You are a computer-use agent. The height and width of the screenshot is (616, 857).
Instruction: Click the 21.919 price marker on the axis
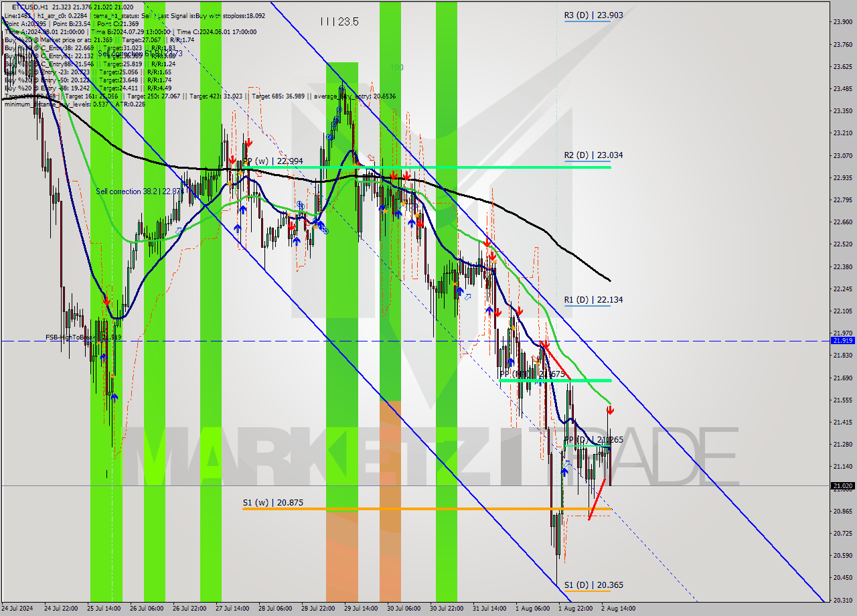[842, 340]
